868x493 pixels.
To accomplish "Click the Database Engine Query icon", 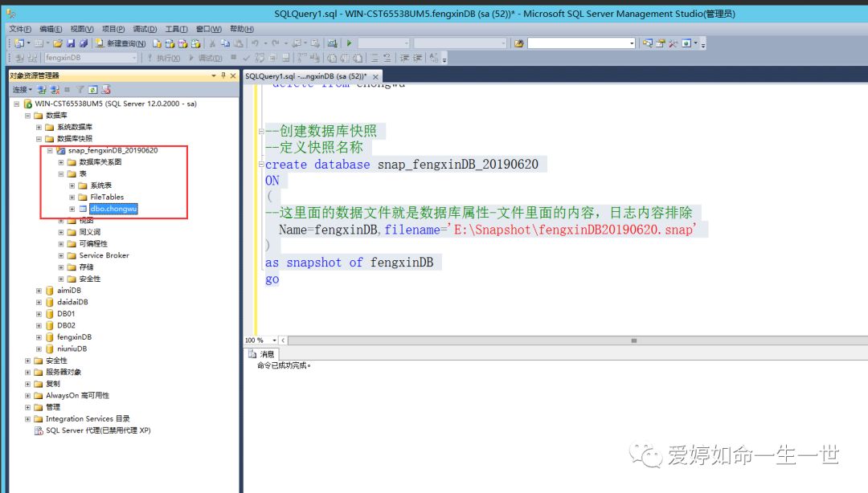I will click(x=158, y=43).
